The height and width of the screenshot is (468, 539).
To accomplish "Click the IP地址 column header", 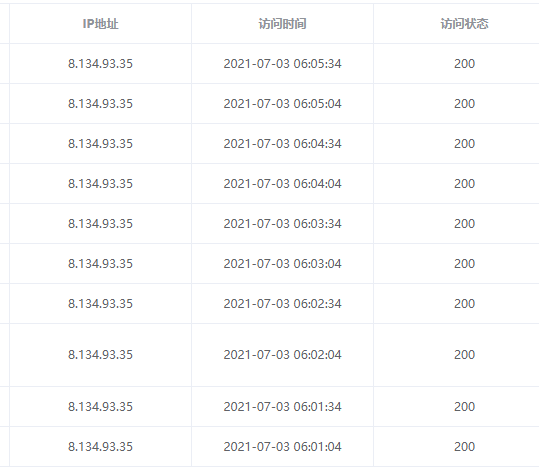I will click(x=100, y=24).
